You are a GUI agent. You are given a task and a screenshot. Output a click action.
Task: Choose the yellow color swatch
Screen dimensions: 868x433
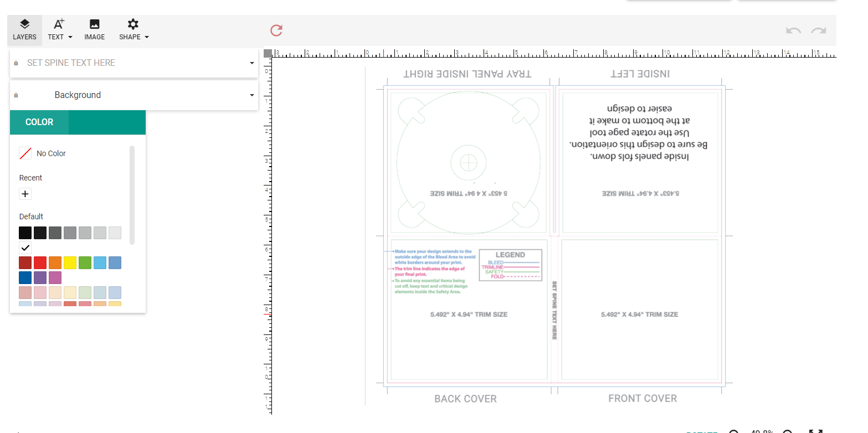70,262
